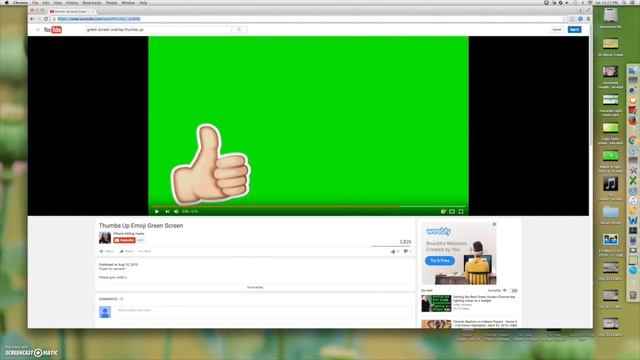The height and width of the screenshot is (360, 640).
Task: Toggle the Autoplay switch
Action: pos(513,291)
